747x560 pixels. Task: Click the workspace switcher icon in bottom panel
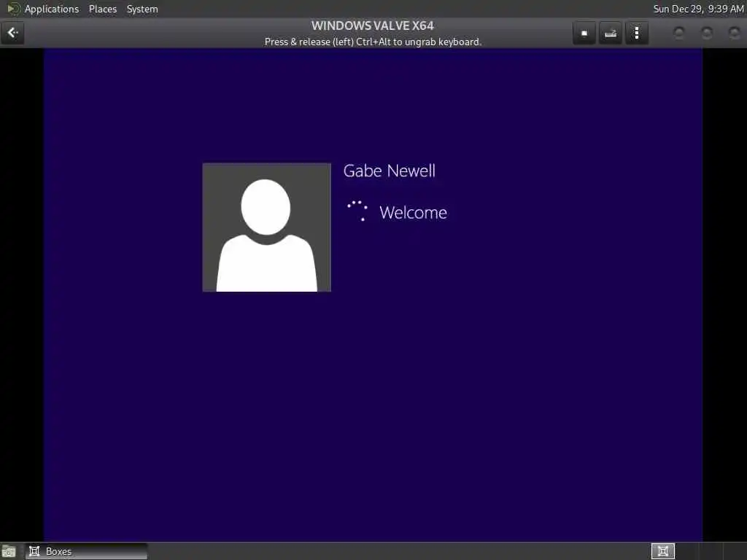tap(662, 551)
